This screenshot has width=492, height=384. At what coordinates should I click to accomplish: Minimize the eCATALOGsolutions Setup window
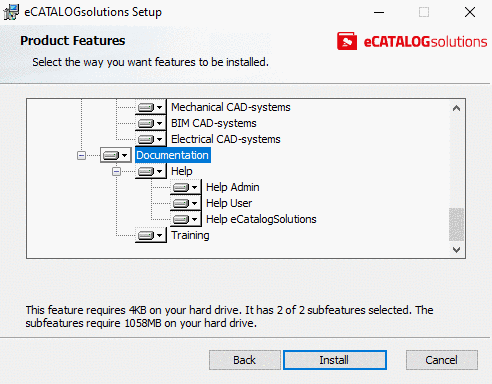[379, 12]
